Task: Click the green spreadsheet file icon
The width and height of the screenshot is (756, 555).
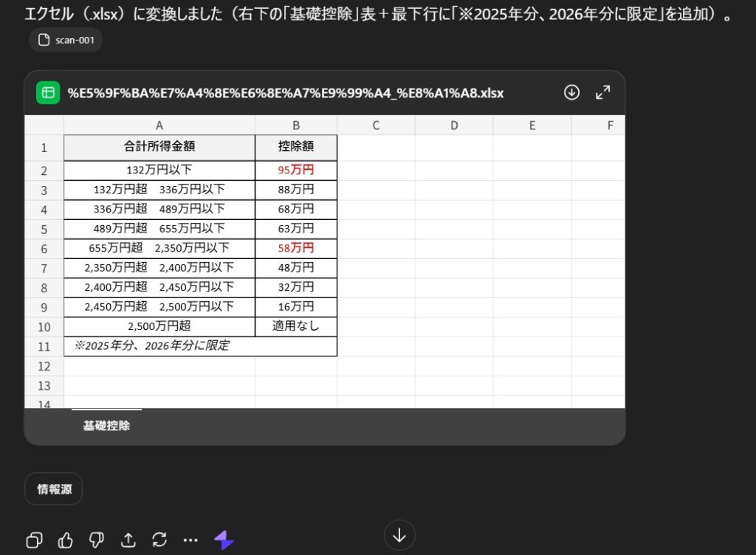Action: pos(48,92)
